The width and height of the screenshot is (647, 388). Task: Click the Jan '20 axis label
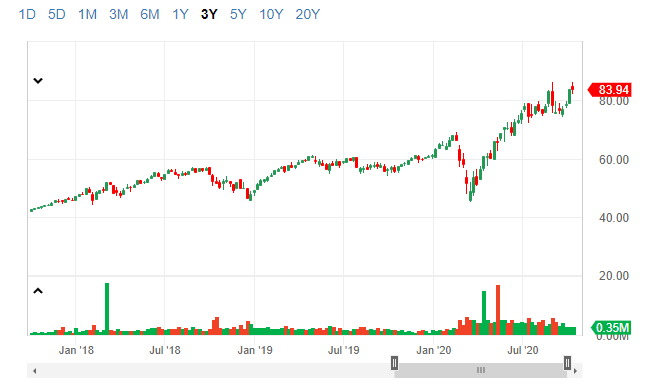pyautogui.click(x=434, y=350)
